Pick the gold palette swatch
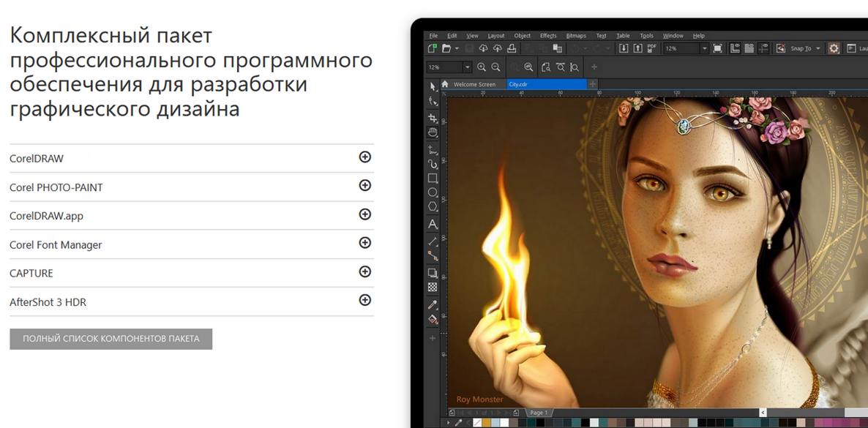The width and height of the screenshot is (868, 428). [x=487, y=423]
